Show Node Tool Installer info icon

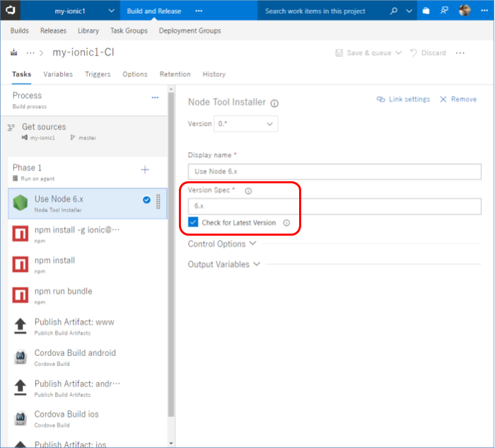[274, 103]
